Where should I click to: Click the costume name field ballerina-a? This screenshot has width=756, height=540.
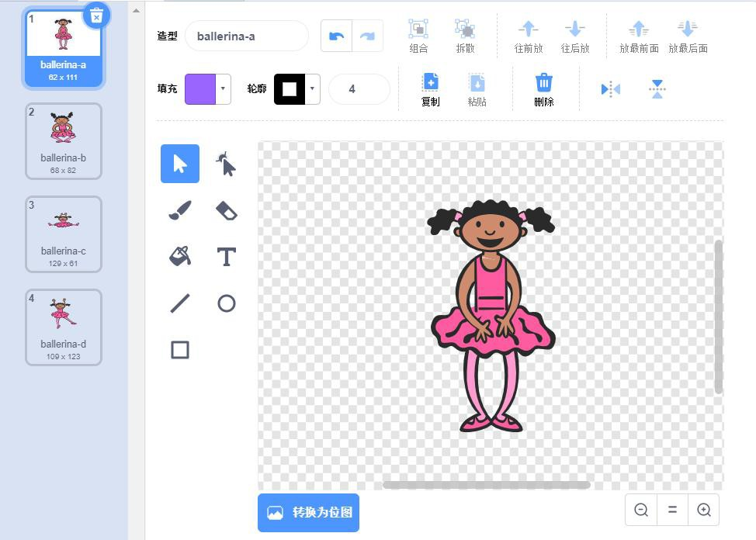click(x=246, y=36)
